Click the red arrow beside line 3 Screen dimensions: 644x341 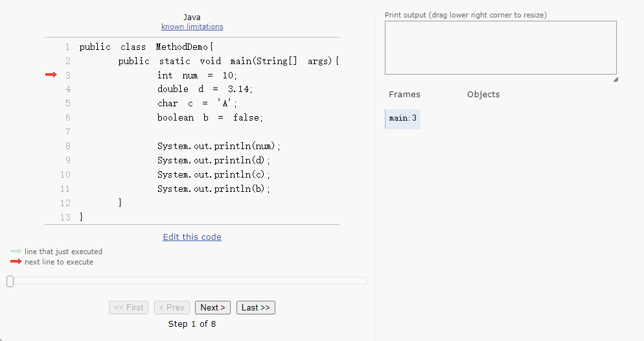(x=51, y=75)
